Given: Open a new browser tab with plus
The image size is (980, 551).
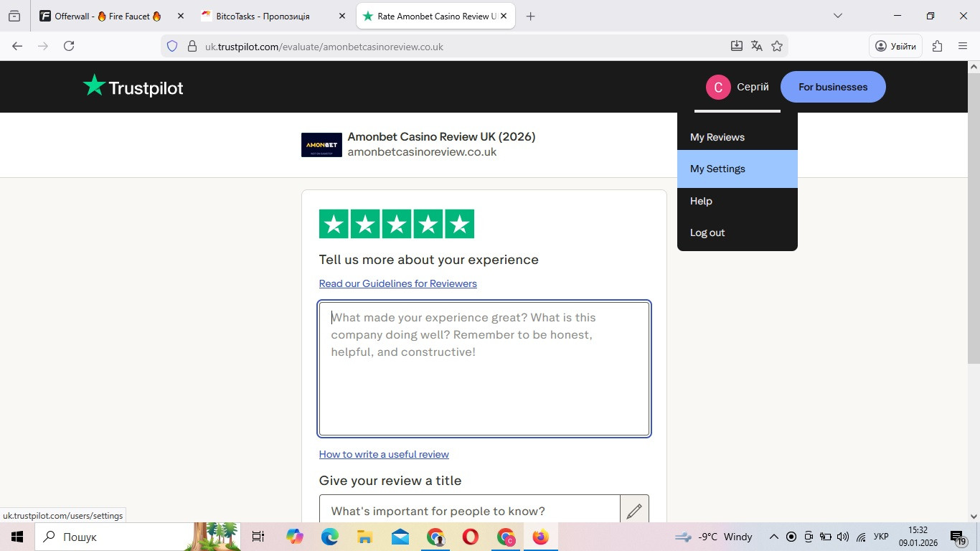Looking at the screenshot, I should (531, 16).
